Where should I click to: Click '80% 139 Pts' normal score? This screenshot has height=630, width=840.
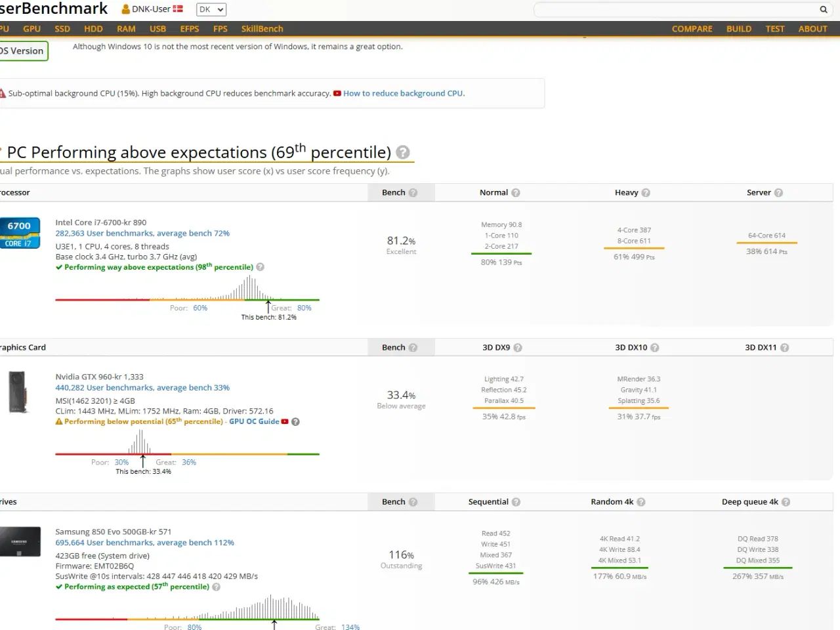tap(501, 262)
